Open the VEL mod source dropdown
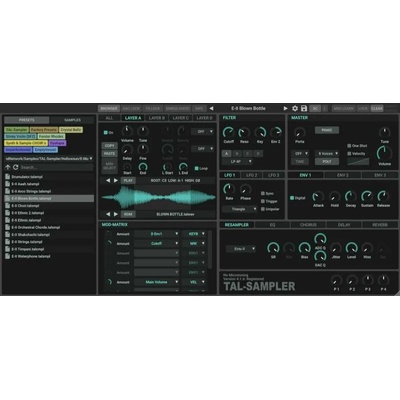Image resolution: width=400 pixels, height=400 pixels. 194,282
